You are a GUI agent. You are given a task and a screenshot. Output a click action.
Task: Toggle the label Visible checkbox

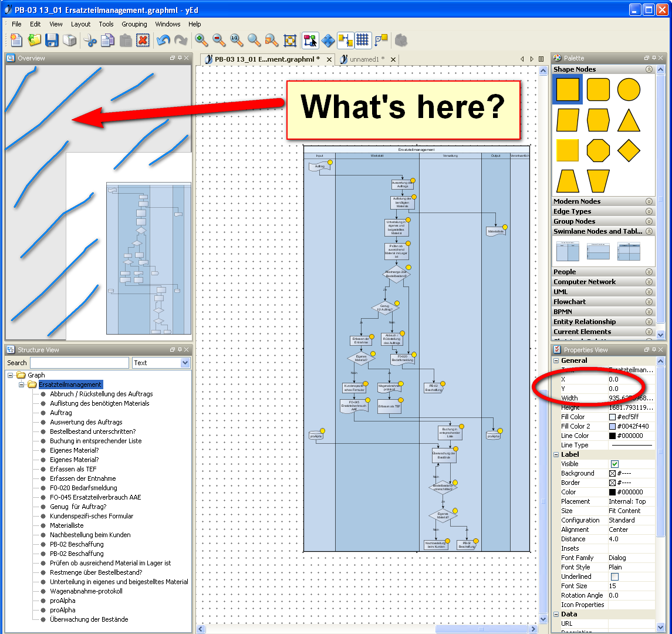click(x=614, y=464)
